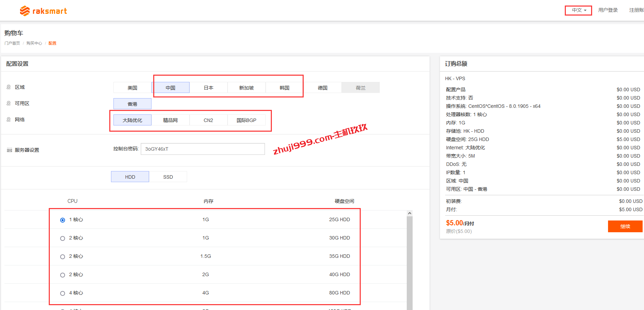The image size is (644, 310).
Task: Choose the 香港 availability zone
Action: (x=132, y=104)
